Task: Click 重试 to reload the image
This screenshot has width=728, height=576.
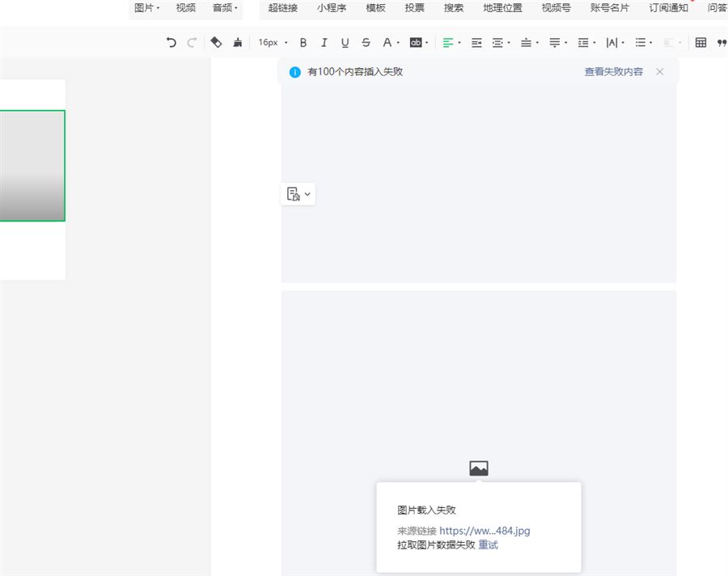Action: point(488,545)
